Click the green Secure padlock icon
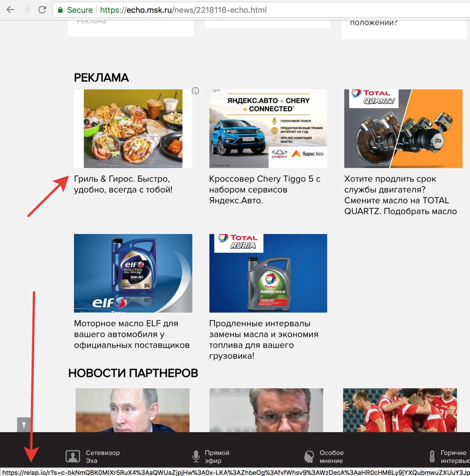The width and height of the screenshot is (470, 476). coord(60,10)
